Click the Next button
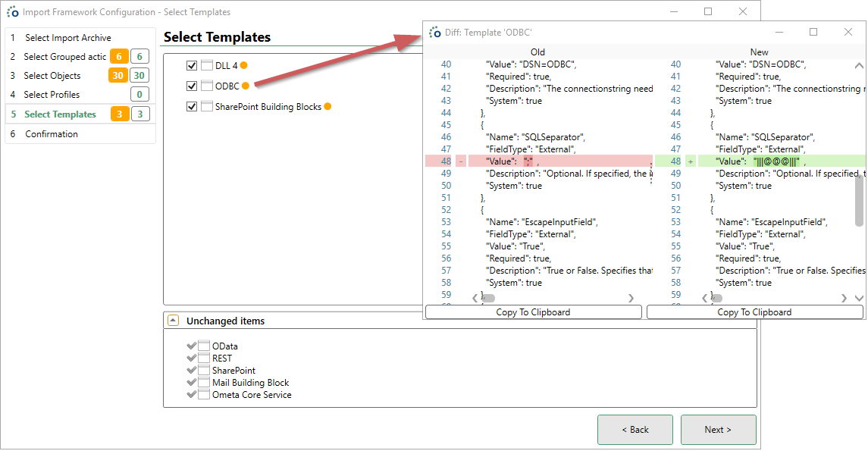 coord(718,429)
